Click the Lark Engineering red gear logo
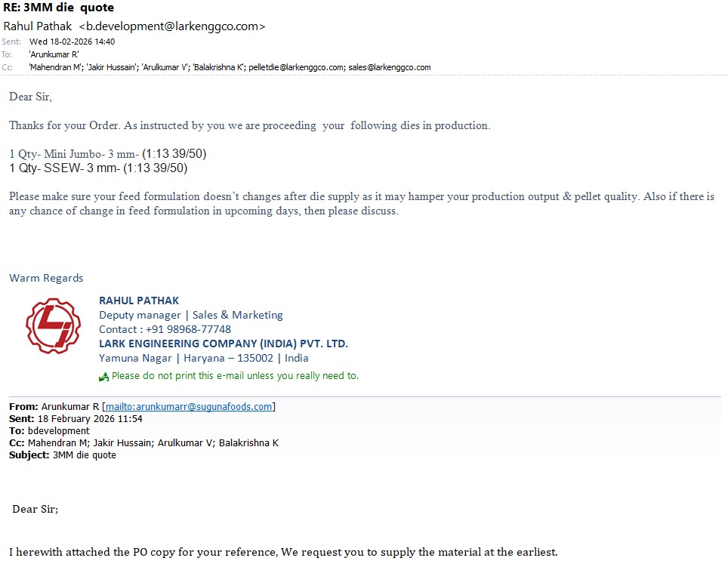 coord(53,327)
